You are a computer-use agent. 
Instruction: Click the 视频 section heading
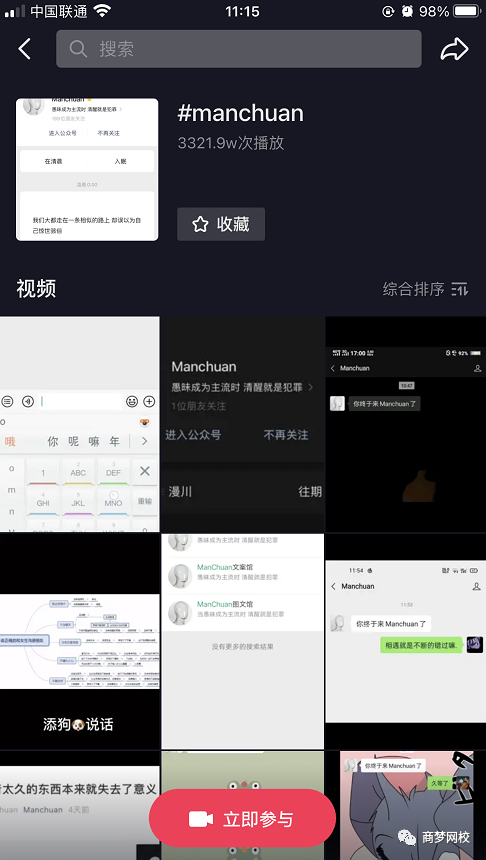coord(36,288)
